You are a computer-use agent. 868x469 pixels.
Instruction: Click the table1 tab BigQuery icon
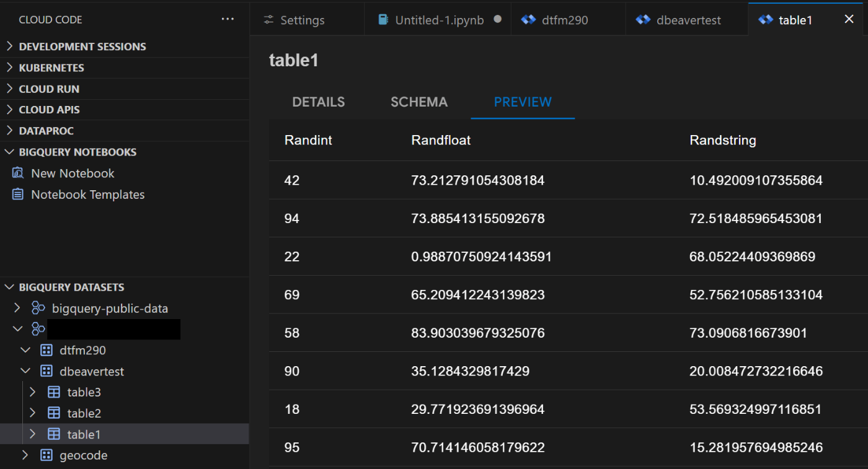coord(766,20)
